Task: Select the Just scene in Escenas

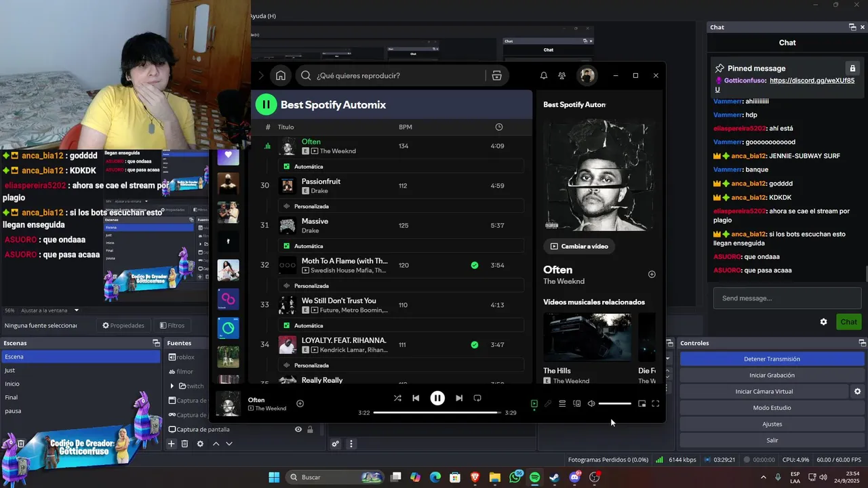Action: coord(80,370)
